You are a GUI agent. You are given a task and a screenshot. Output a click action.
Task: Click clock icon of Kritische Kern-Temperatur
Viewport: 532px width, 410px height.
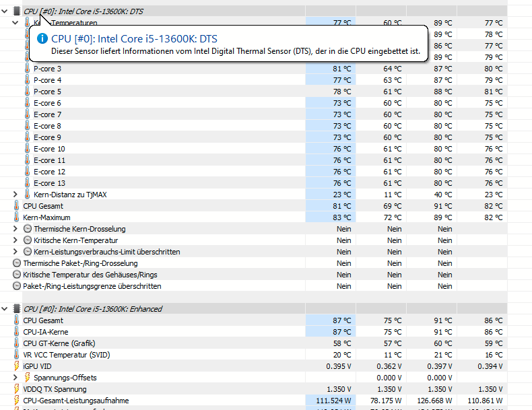tap(28, 240)
